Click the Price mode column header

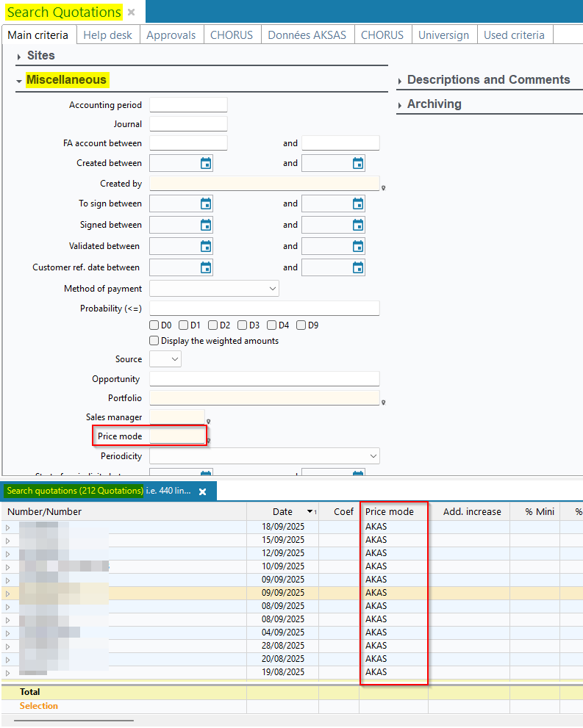point(390,511)
